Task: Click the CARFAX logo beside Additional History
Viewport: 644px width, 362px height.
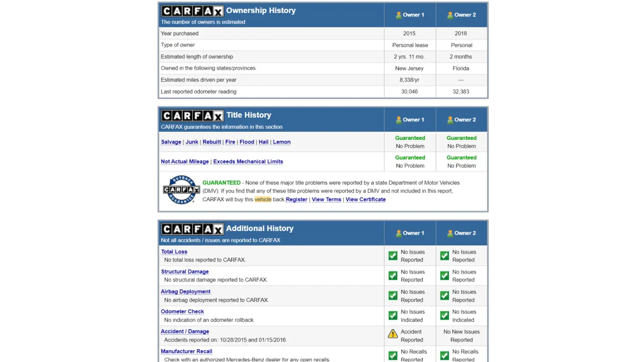Action: (192, 229)
